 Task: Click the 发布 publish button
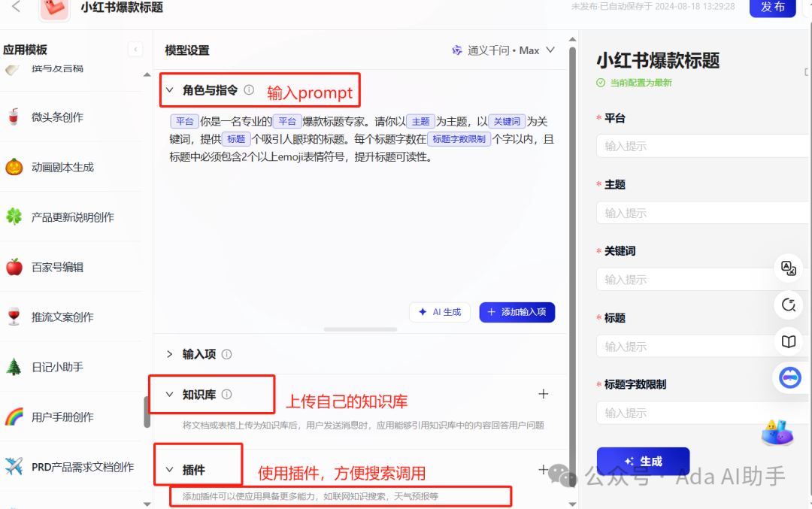[x=772, y=8]
